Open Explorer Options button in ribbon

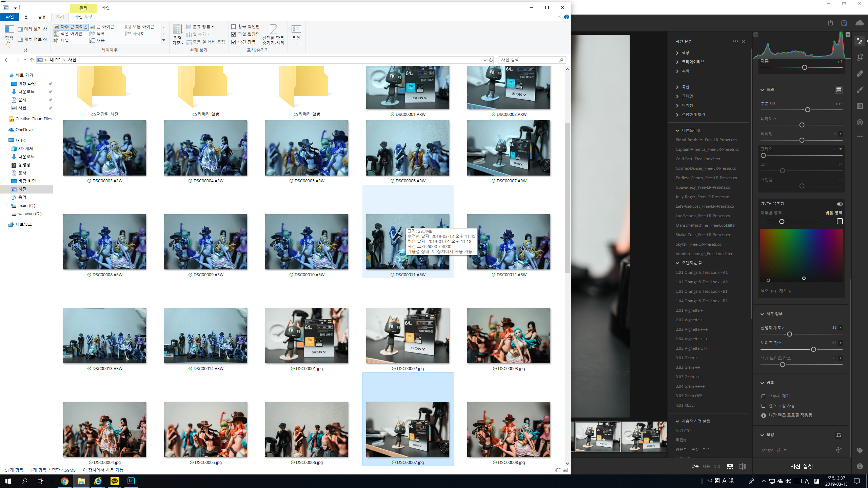[296, 35]
